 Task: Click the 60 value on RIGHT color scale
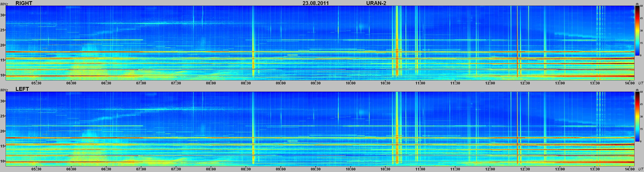click(x=641, y=6)
